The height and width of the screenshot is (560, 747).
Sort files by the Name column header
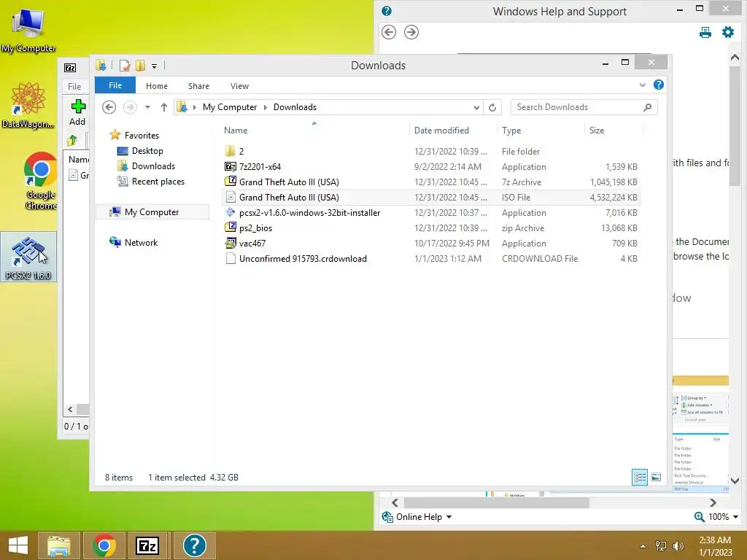pyautogui.click(x=315, y=131)
